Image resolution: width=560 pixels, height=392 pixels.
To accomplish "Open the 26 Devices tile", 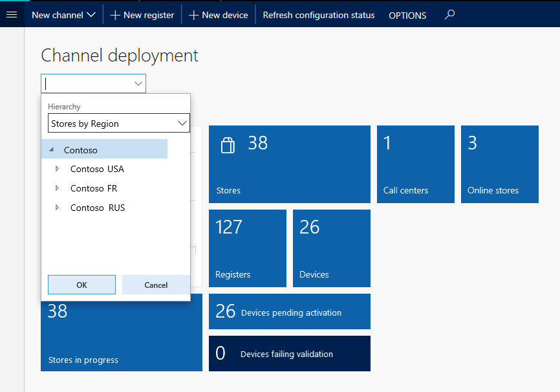I will pos(332,248).
